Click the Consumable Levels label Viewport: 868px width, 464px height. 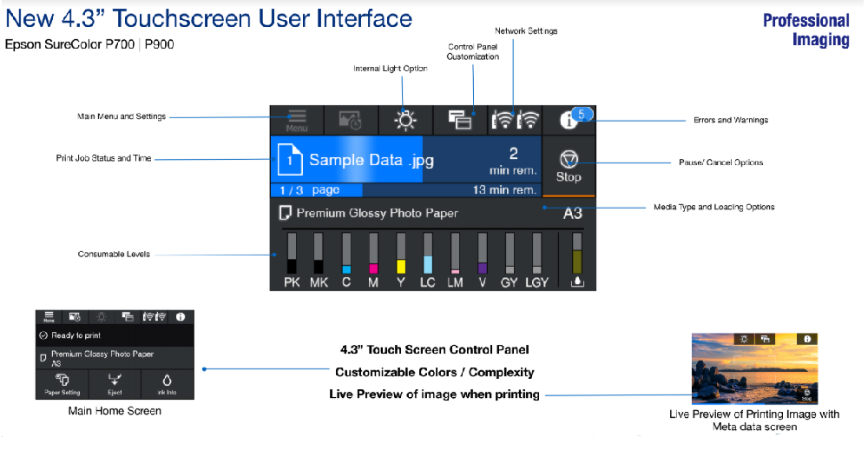click(x=114, y=254)
